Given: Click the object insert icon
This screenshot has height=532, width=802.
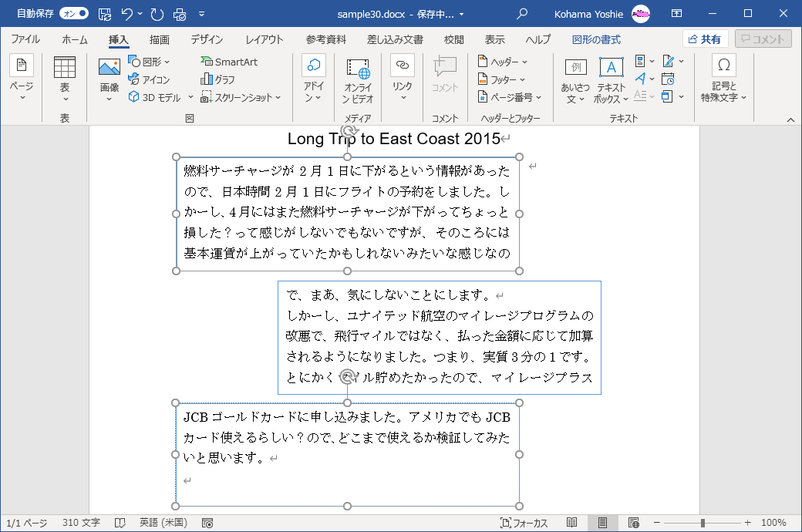Looking at the screenshot, I should click(667, 96).
